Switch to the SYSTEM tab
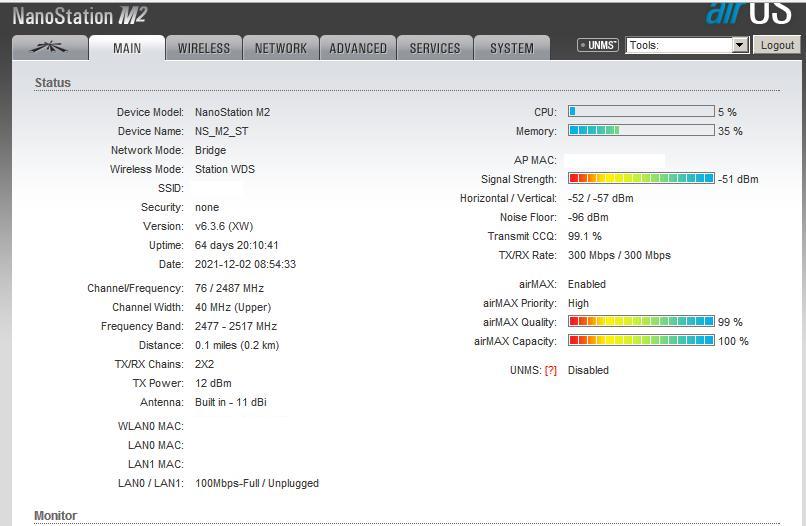806x526 pixels. tap(512, 48)
